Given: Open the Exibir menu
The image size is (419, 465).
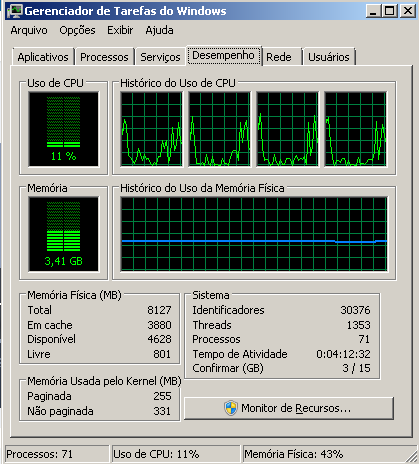Looking at the screenshot, I should click(120, 30).
